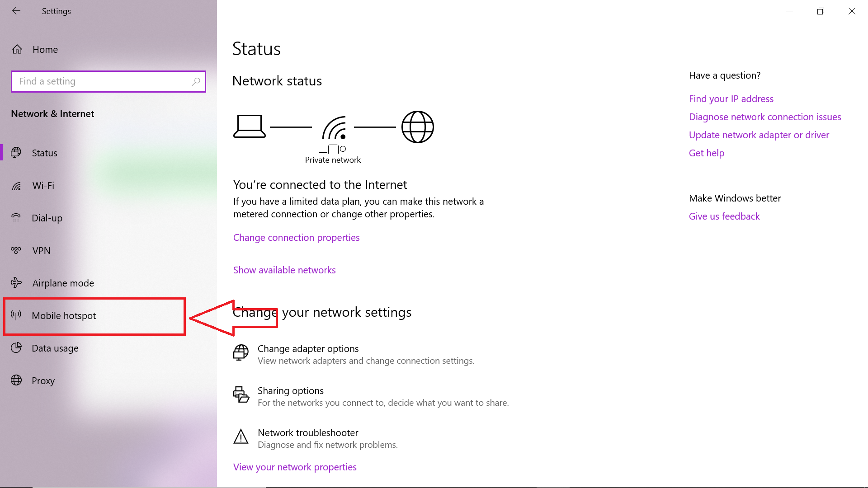Open Change connection properties link
This screenshot has width=868, height=488.
pos(296,238)
